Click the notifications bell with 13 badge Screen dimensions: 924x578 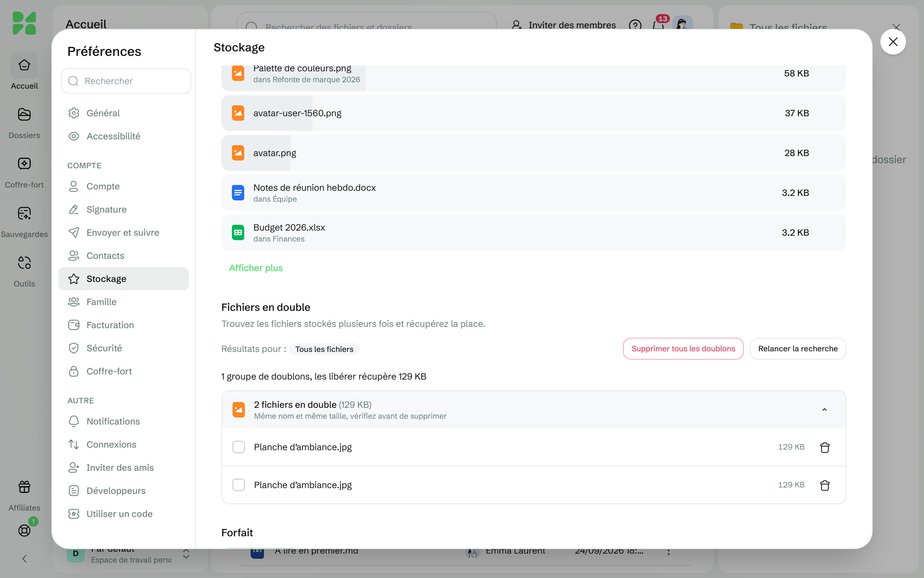pos(658,25)
